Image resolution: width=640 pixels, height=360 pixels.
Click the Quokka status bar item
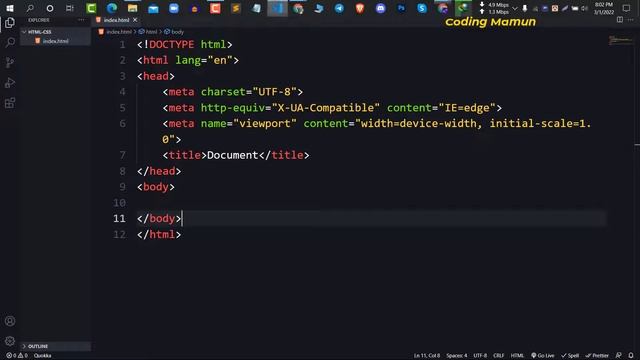[42, 356]
